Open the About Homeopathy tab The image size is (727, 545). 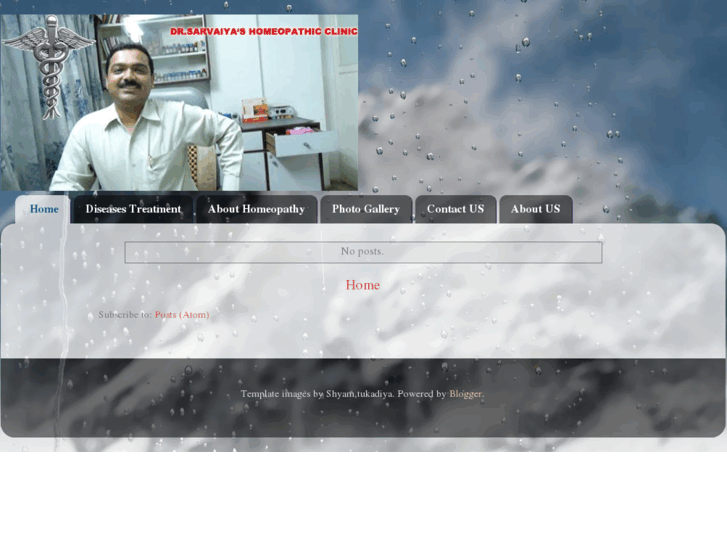click(x=256, y=209)
